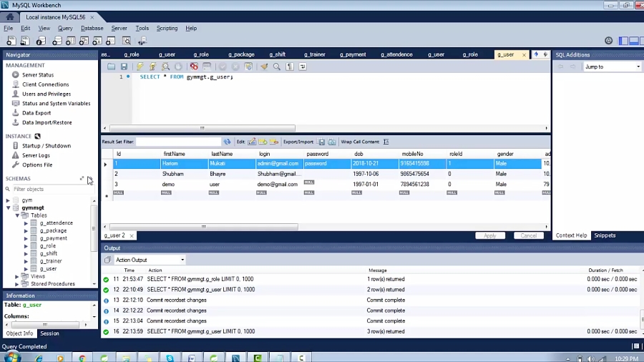Viewport: 644px width, 362px height.
Task: Delete selected rows icon
Action: click(274, 142)
